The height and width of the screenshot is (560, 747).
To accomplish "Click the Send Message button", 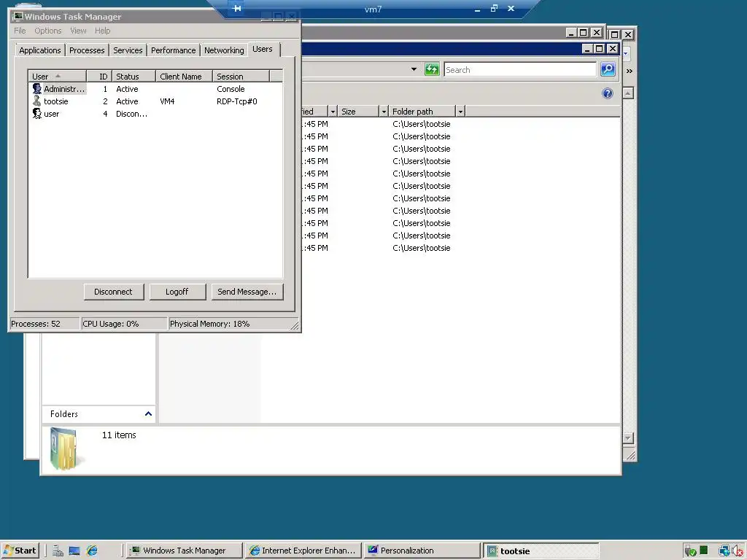I will (247, 292).
